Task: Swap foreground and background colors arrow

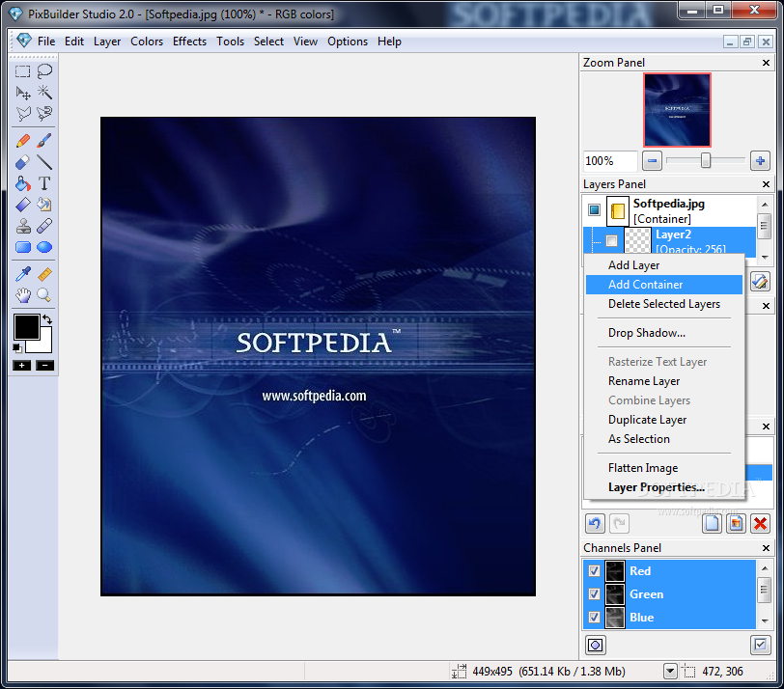Action: click(47, 319)
